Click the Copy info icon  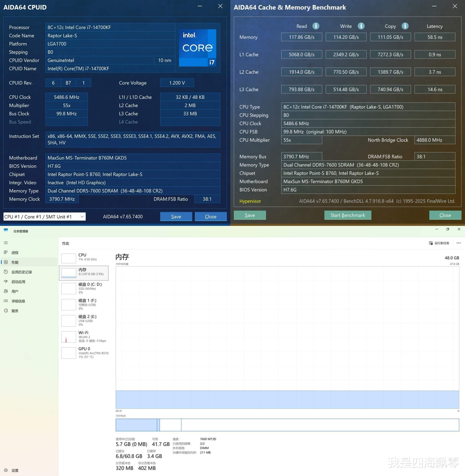click(405, 26)
